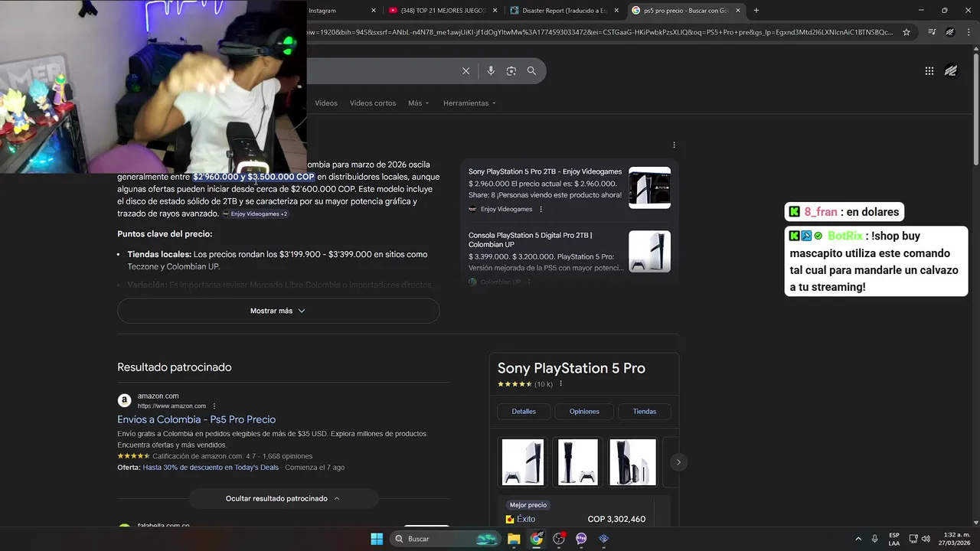Open the clock showing 1:32 a. m.
Screen dimensions: 980x551
pos(955,539)
